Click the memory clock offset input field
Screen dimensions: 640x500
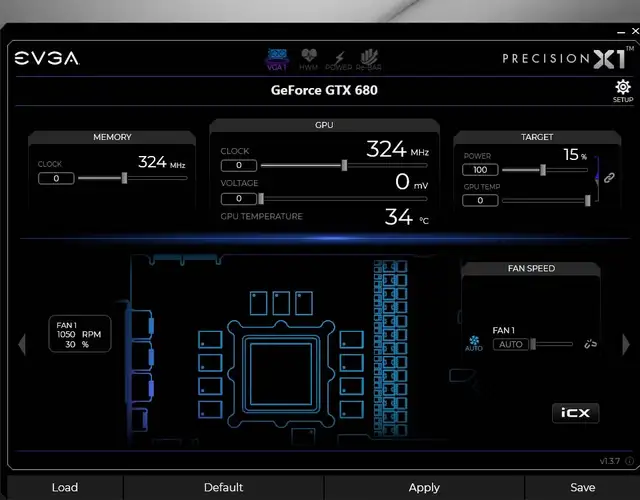tap(55, 178)
